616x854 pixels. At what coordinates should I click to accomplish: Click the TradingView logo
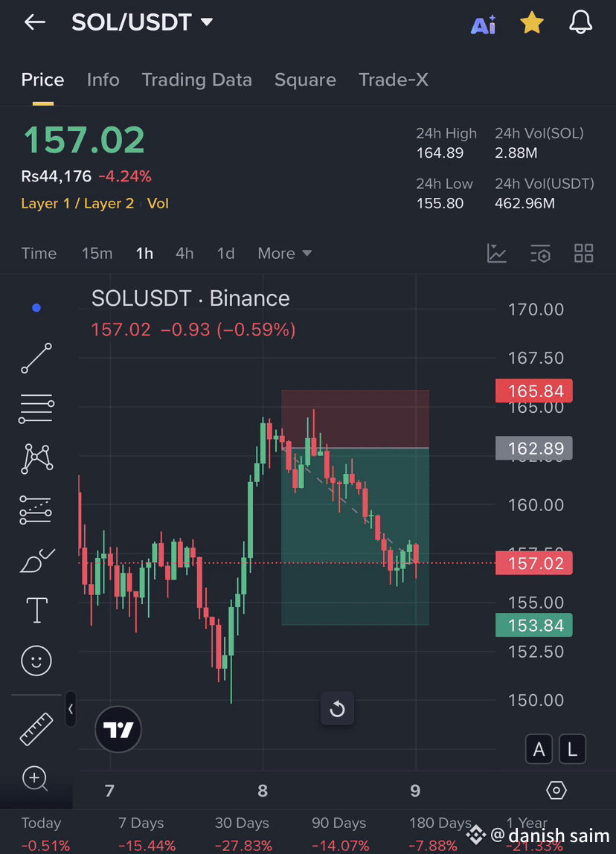click(x=118, y=729)
